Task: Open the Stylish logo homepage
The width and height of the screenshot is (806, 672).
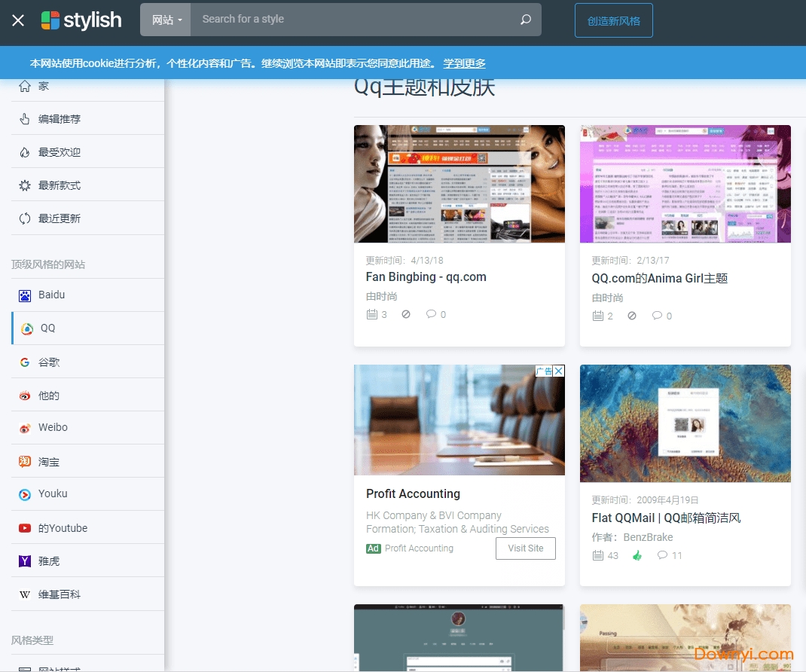Action: [81, 20]
